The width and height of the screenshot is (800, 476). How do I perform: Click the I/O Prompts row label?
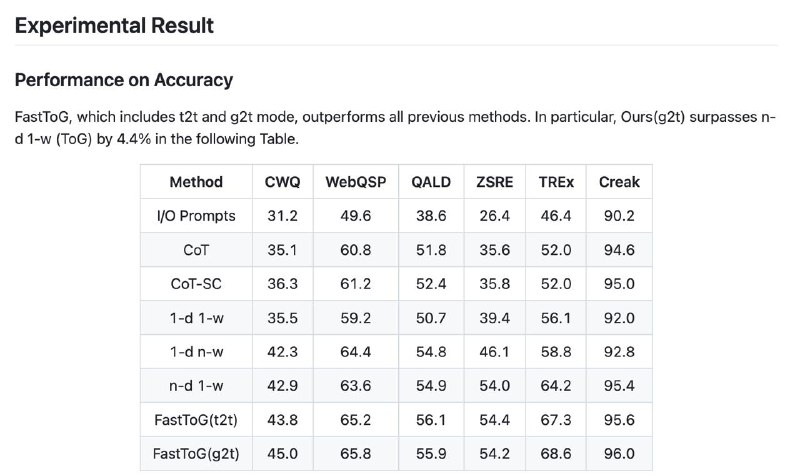pyautogui.click(x=196, y=216)
